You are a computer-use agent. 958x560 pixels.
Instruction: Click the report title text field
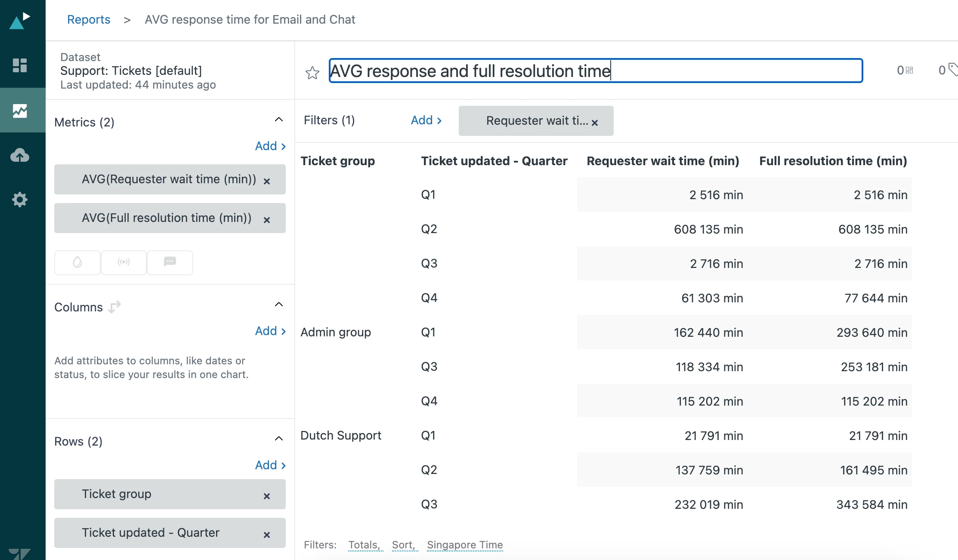[596, 71]
